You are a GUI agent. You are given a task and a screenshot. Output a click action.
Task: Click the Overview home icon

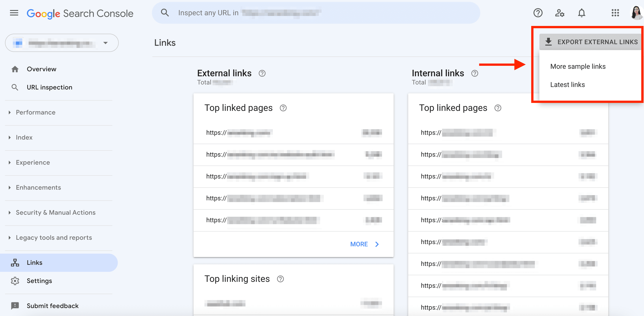pyautogui.click(x=15, y=69)
